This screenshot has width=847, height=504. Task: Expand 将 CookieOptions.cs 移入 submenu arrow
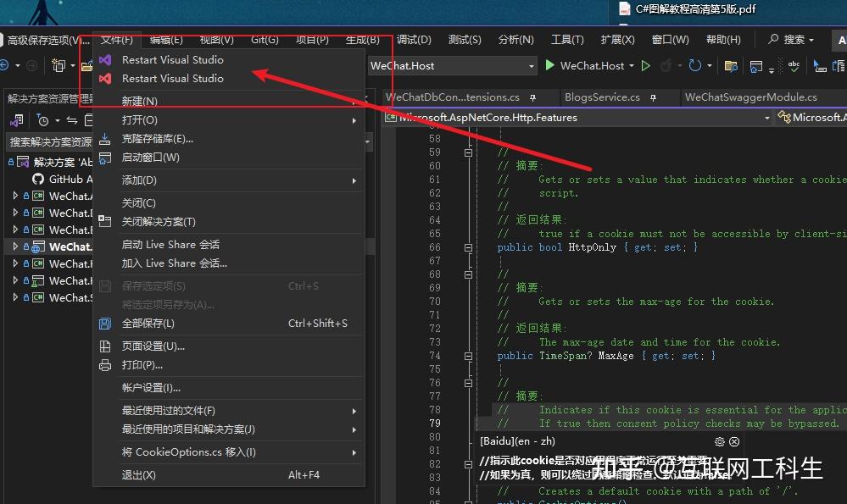(x=354, y=452)
